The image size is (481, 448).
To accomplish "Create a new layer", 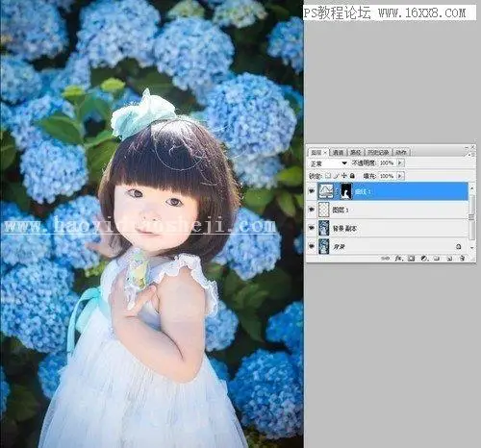I will 449,259.
